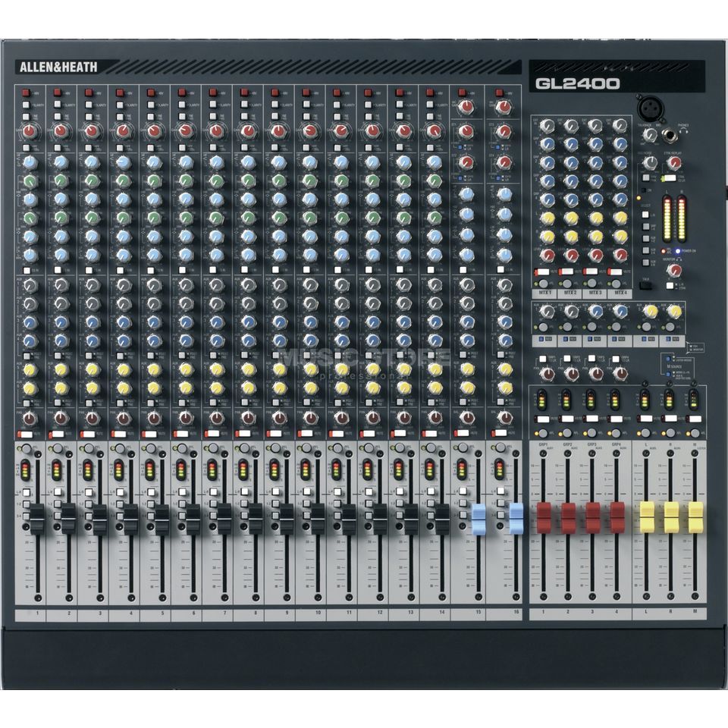The height and width of the screenshot is (728, 728).
Task: Adjust the AUX 3 send knob on channel 6
Action: (186, 322)
